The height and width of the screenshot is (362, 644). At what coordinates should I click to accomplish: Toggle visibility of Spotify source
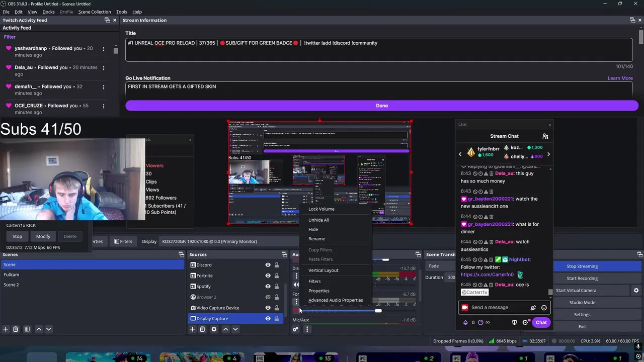[268, 287]
